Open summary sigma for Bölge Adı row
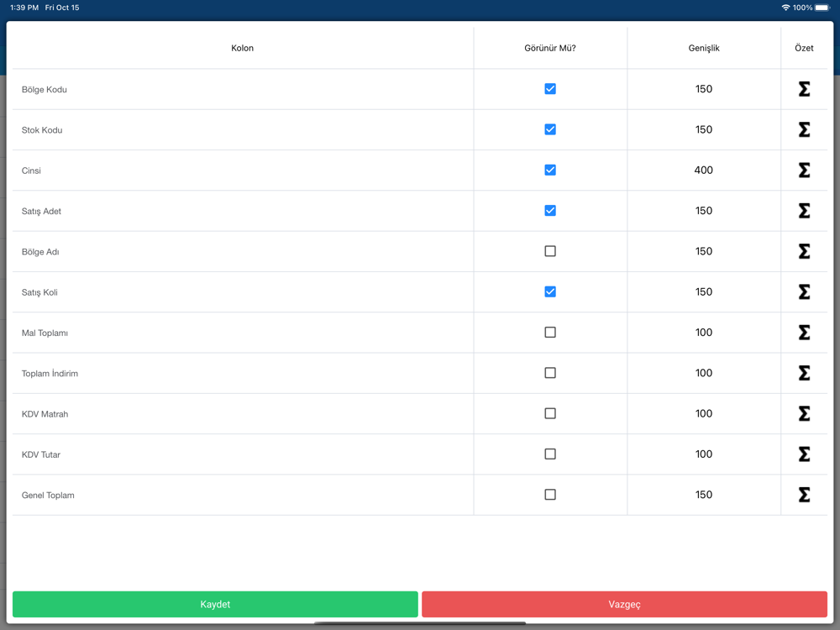The height and width of the screenshot is (630, 840). click(804, 251)
